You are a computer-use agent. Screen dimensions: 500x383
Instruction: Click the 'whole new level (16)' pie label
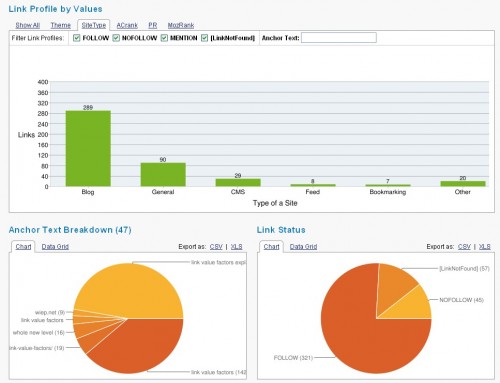pos(38,332)
